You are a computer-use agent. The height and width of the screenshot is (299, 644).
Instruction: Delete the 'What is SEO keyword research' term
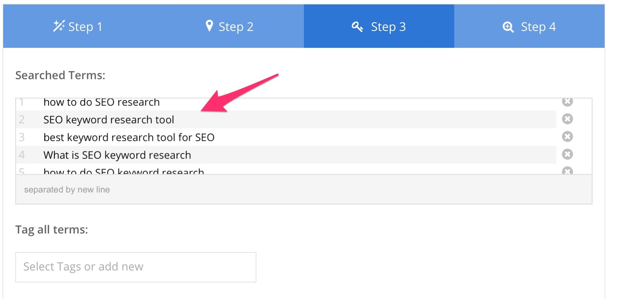(x=567, y=155)
